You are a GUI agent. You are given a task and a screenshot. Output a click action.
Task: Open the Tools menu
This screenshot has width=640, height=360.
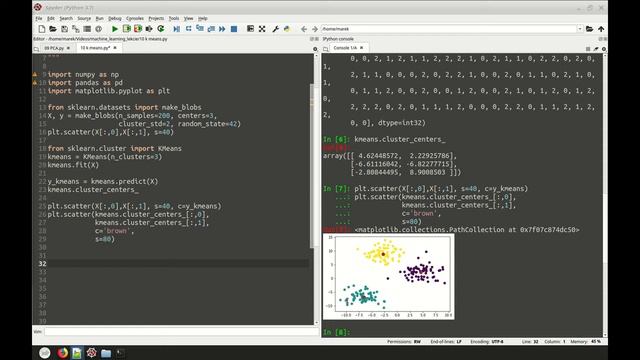tap(174, 18)
